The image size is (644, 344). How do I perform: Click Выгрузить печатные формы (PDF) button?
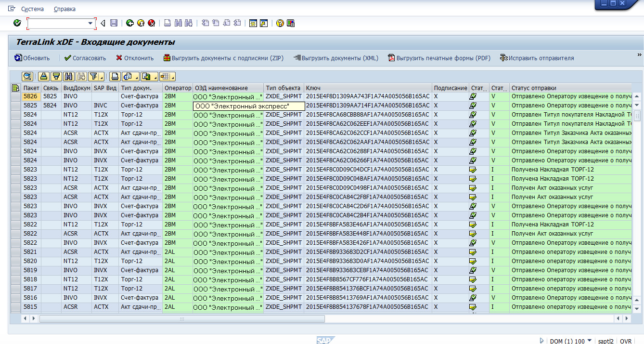pos(439,58)
